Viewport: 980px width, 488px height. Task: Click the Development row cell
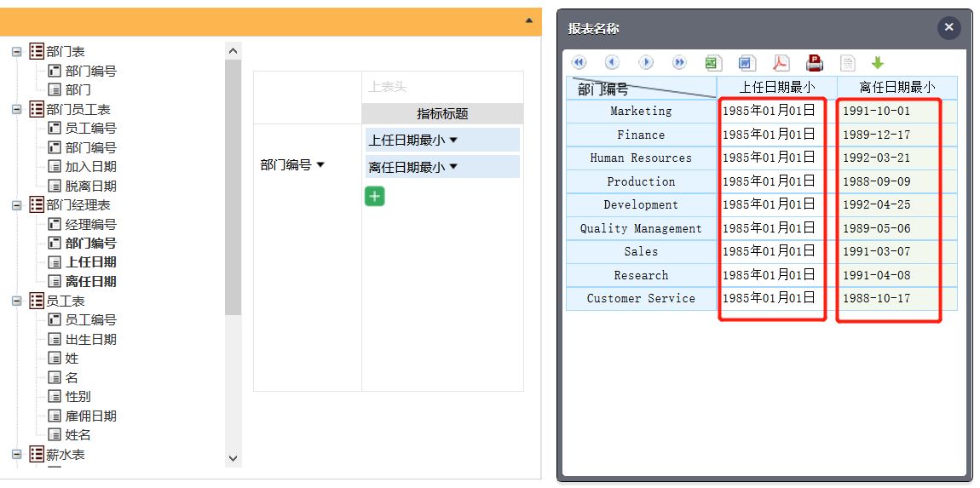coord(641,205)
